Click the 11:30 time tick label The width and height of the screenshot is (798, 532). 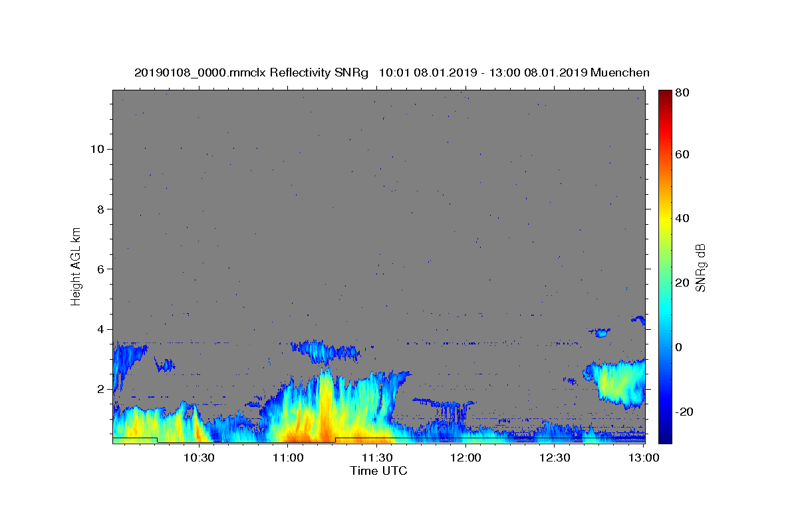[x=376, y=458]
